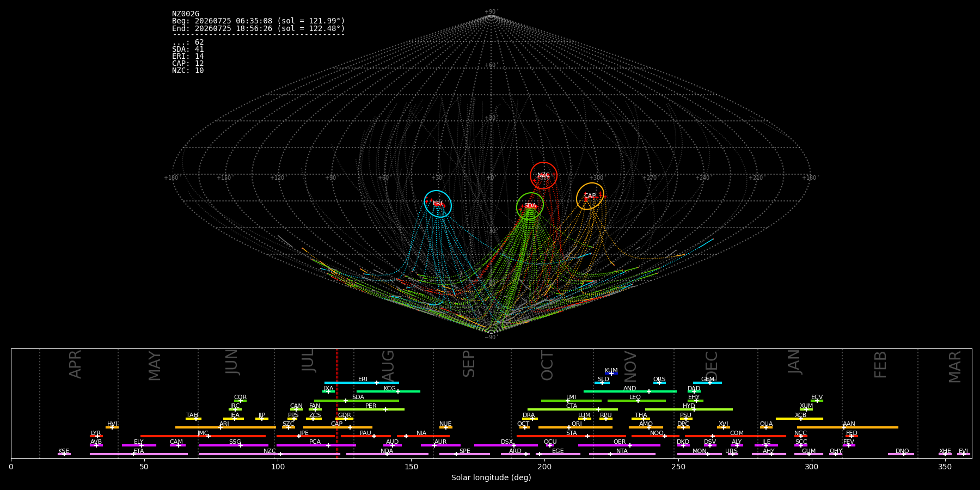The height and width of the screenshot is (490, 980).
Task: Click the EVI shower bar in the timeline
Action: (963, 454)
